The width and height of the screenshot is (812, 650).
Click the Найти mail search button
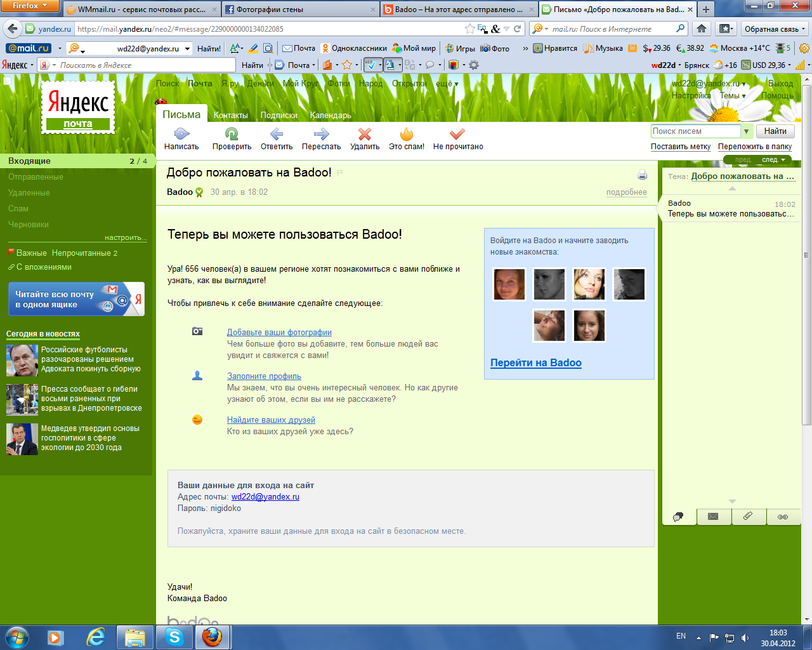pos(775,131)
